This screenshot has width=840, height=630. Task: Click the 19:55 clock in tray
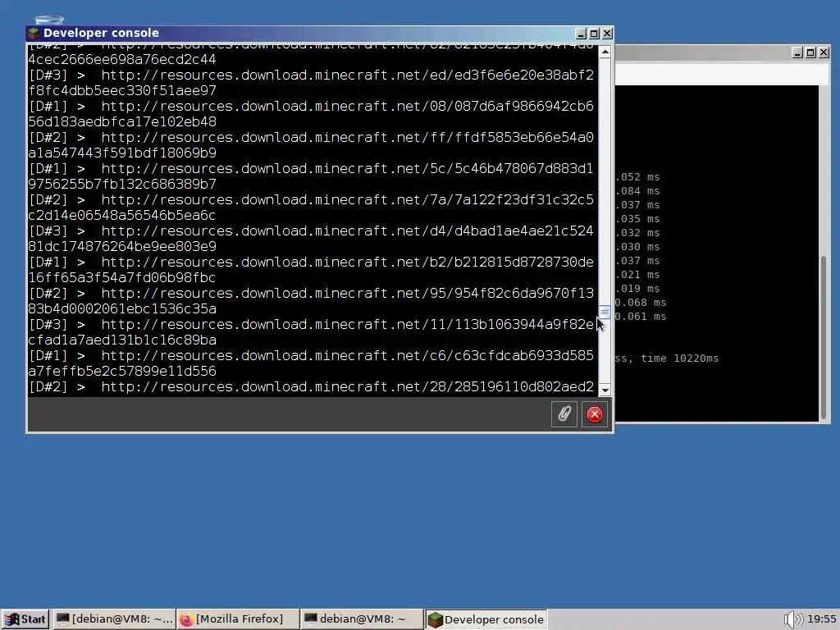[x=822, y=619]
